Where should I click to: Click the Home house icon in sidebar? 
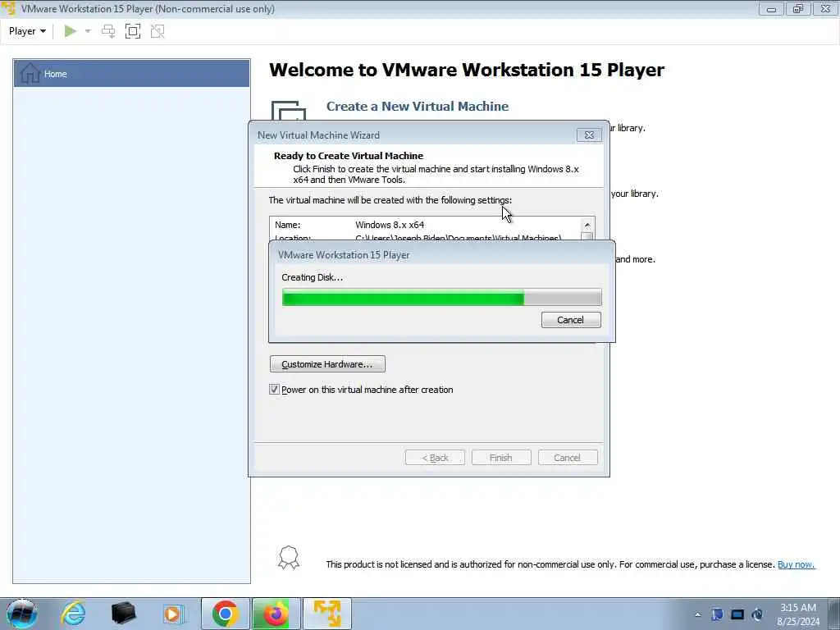[30, 73]
